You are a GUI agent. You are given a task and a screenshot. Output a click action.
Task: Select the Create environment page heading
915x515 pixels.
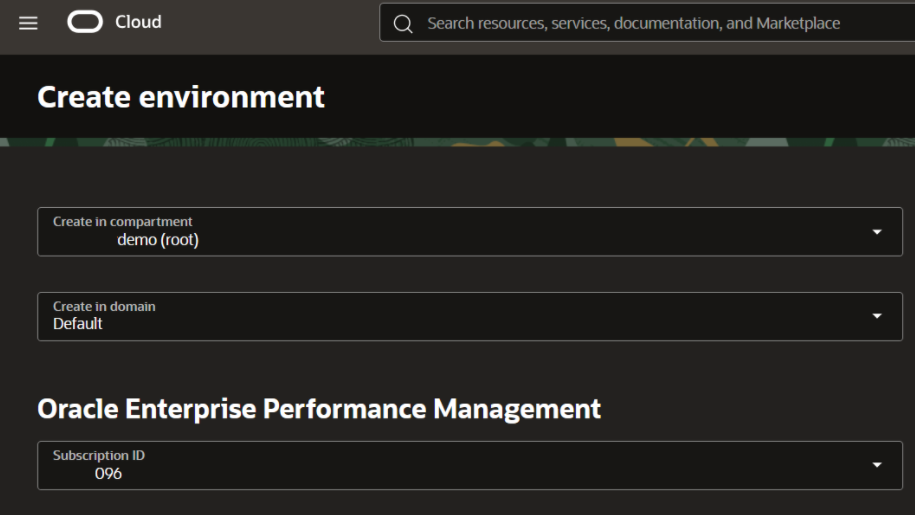181,97
